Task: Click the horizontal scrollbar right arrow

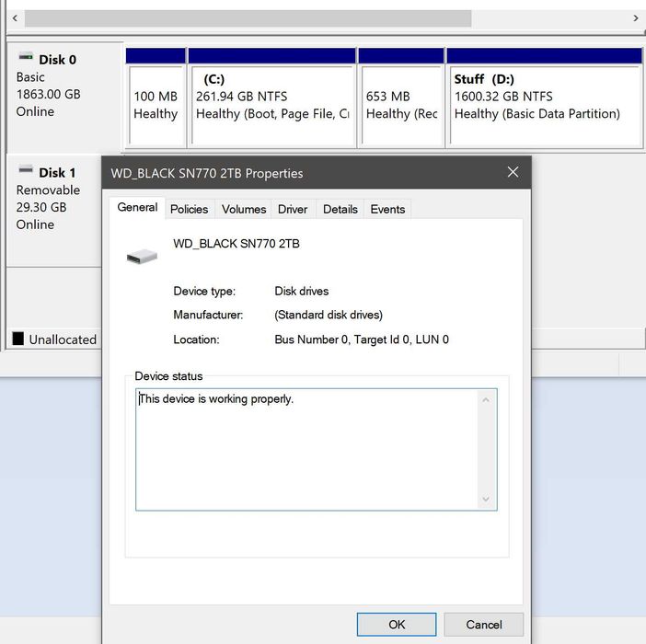Action: tap(636, 18)
